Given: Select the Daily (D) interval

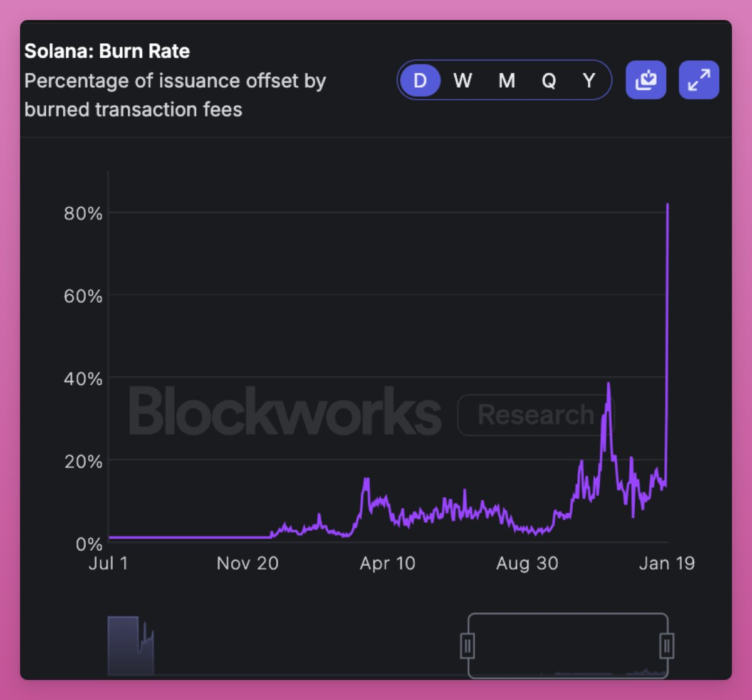Looking at the screenshot, I should 420,80.
